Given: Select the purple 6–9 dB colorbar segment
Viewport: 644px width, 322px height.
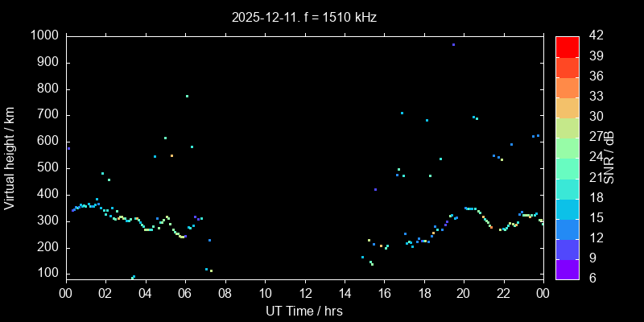Looking at the screenshot, I should 567,269.
